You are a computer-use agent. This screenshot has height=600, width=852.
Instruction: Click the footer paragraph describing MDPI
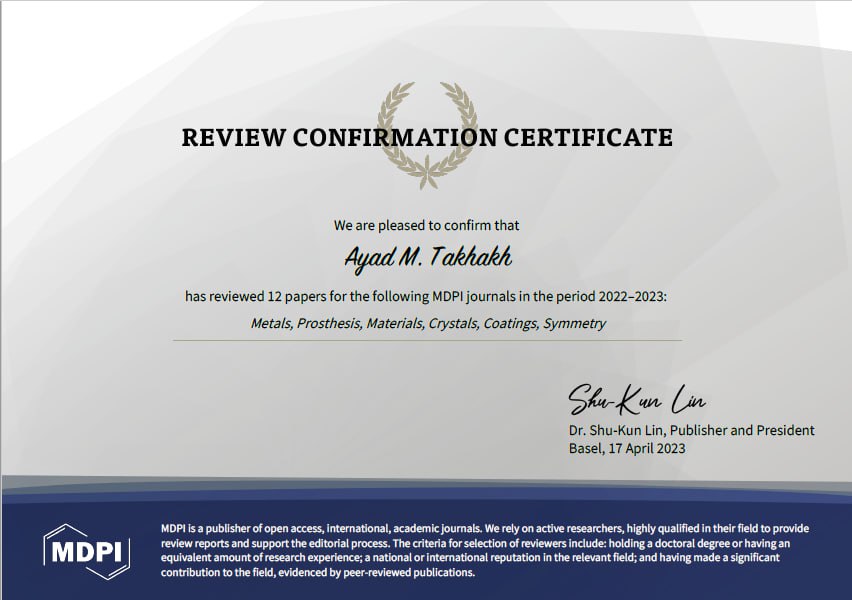tap(485, 550)
